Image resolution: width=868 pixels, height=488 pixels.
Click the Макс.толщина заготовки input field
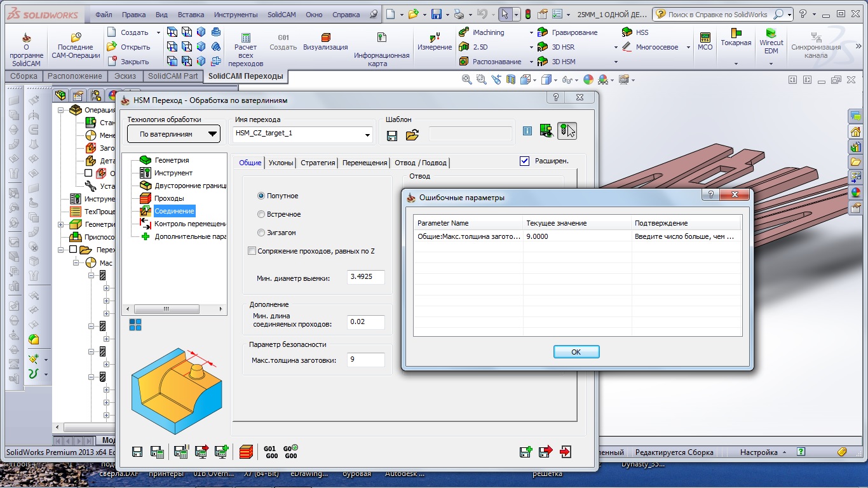[x=366, y=360]
